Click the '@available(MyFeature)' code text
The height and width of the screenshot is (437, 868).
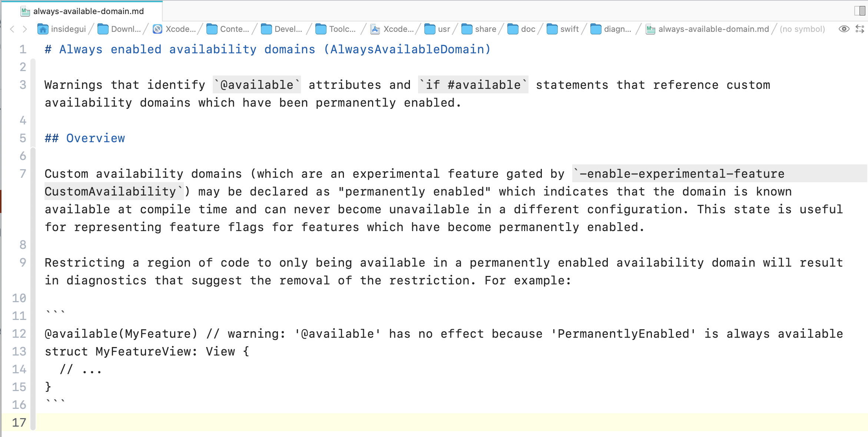(x=121, y=334)
